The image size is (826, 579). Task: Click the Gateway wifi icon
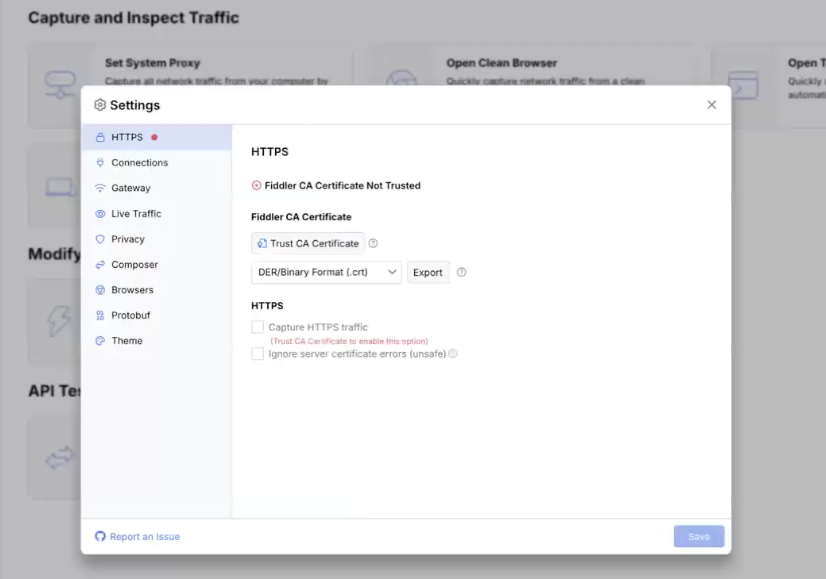(x=100, y=188)
